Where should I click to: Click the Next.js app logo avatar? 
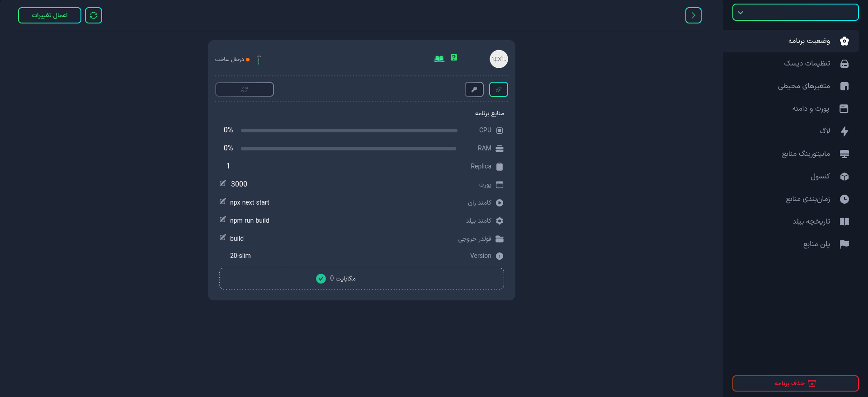(x=499, y=59)
